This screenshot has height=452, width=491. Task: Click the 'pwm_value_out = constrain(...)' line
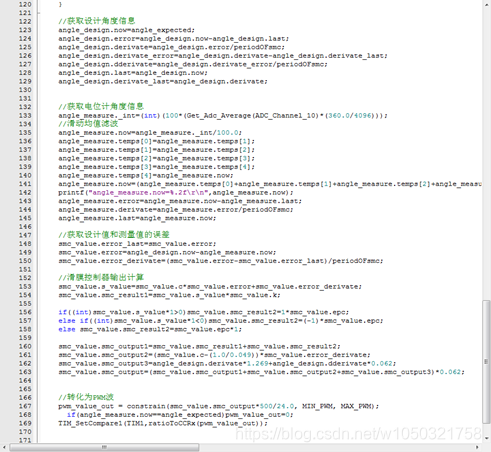tap(219, 406)
